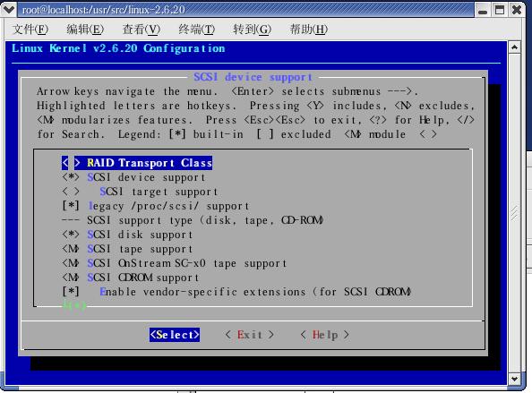Click the 'RAID Transport Class' label
The height and width of the screenshot is (393, 532).
click(150, 163)
